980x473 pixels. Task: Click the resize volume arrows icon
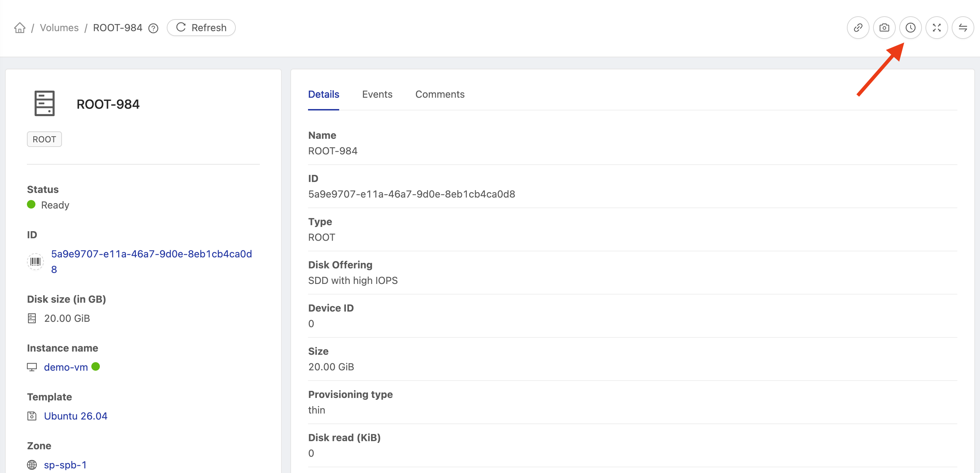(937, 28)
